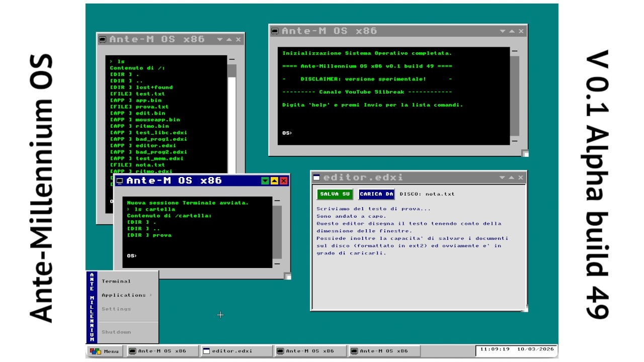The width and height of the screenshot is (644, 362).
Task: Click the '[DIR ] prova' row in the active terminal
Action: [149, 235]
